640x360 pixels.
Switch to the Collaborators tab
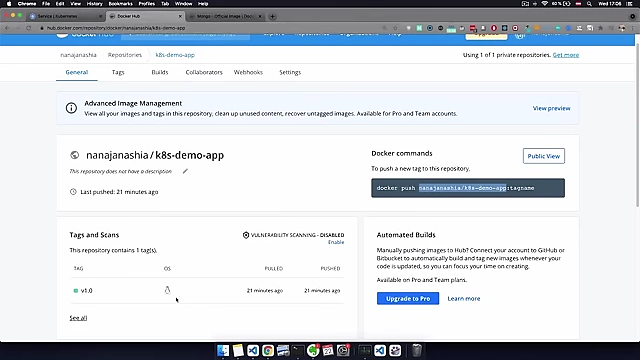point(204,72)
